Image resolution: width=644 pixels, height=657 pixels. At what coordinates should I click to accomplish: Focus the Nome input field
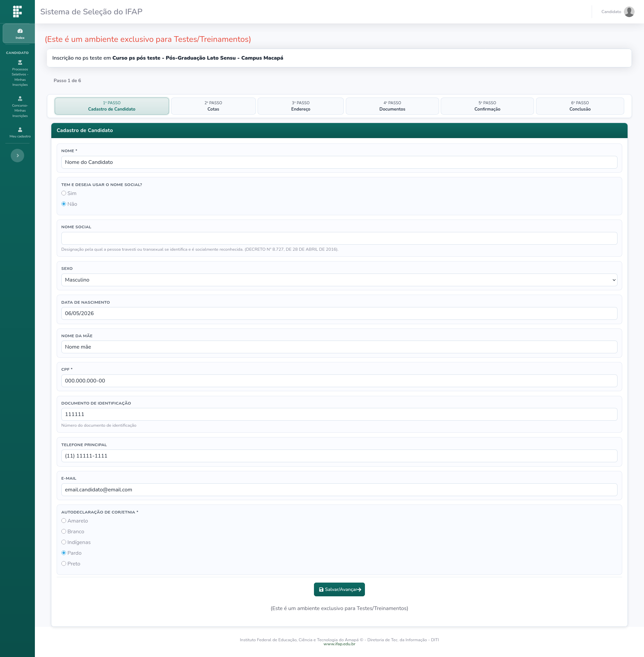click(x=339, y=162)
